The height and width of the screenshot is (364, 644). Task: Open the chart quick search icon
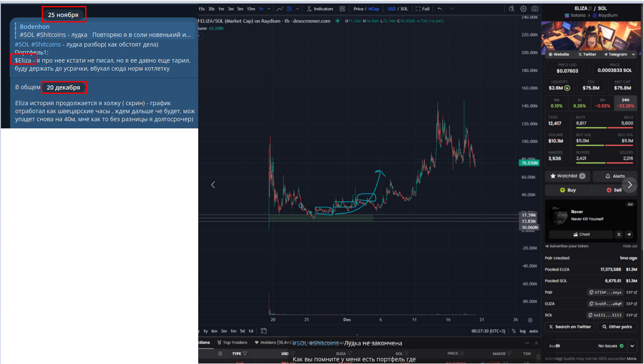tap(512, 9)
